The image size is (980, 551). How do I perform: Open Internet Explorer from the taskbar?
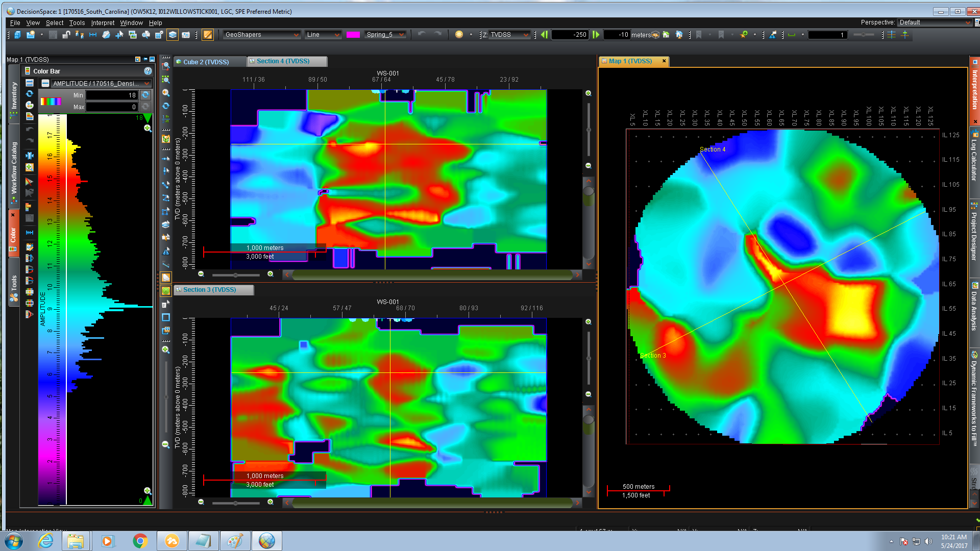pyautogui.click(x=46, y=541)
